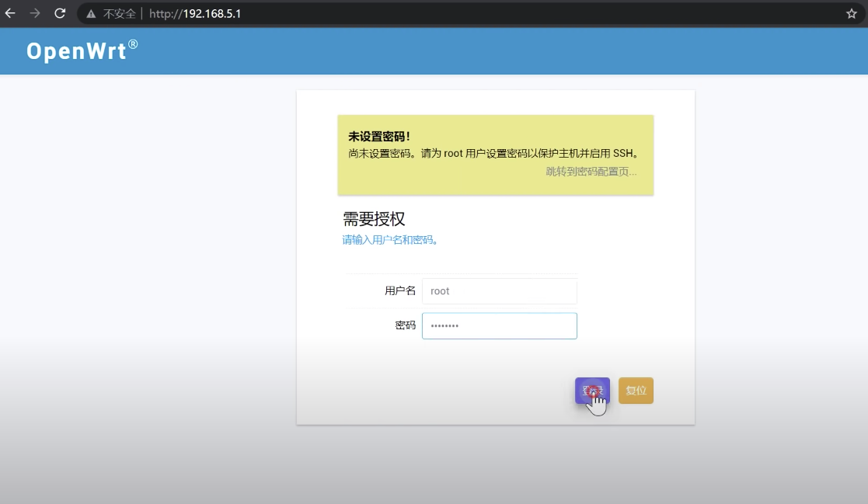Click the 请输入用户名和密码 prompt text
Viewport: 868px width, 504px height.
click(391, 240)
